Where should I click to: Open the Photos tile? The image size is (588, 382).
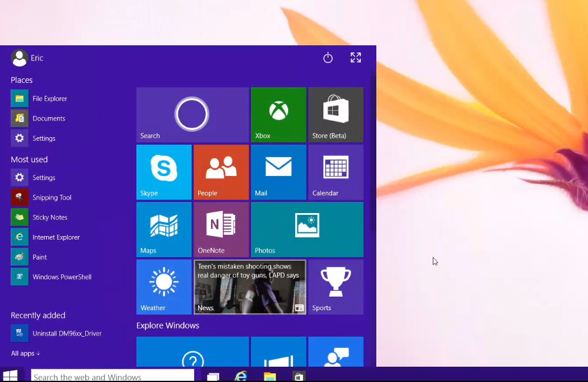(x=307, y=230)
